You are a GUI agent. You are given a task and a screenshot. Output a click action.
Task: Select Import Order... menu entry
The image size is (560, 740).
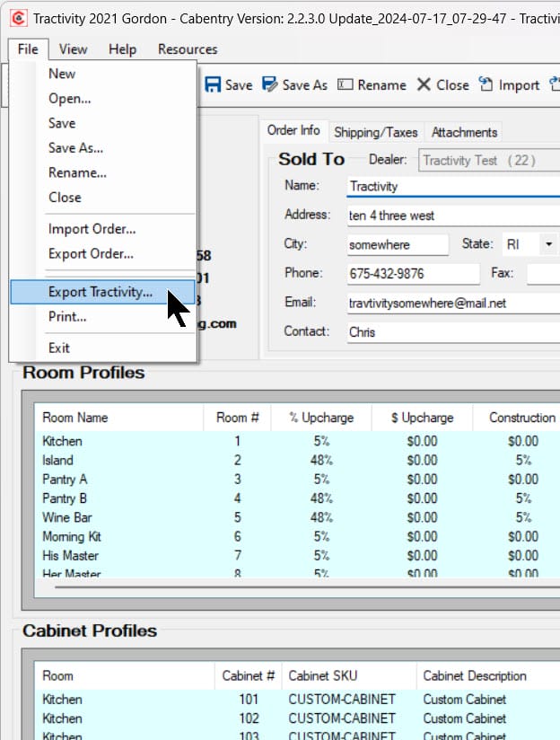(x=102, y=229)
